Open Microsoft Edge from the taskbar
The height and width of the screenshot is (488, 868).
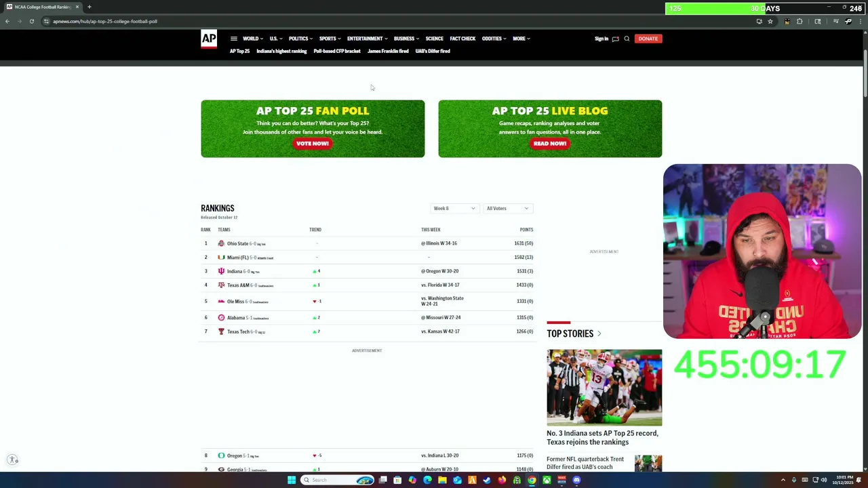pyautogui.click(x=427, y=480)
